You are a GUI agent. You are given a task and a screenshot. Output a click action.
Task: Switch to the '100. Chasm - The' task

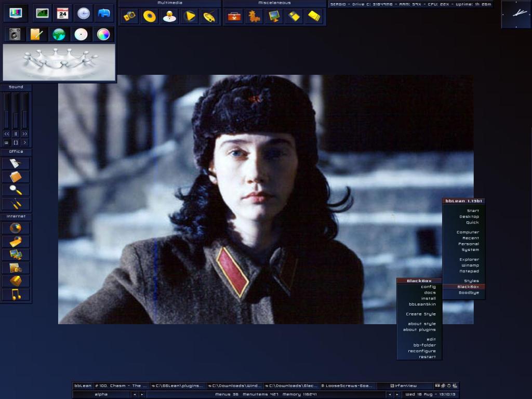[x=122, y=386]
